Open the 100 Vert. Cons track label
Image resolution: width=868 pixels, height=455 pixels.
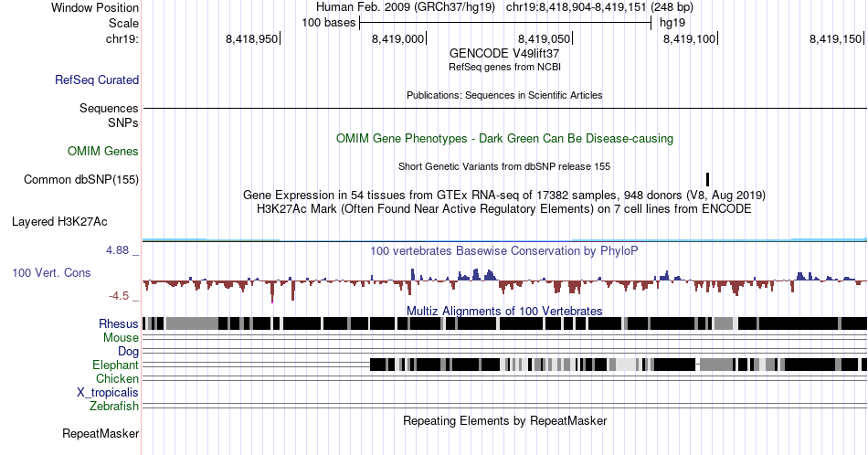click(51, 273)
